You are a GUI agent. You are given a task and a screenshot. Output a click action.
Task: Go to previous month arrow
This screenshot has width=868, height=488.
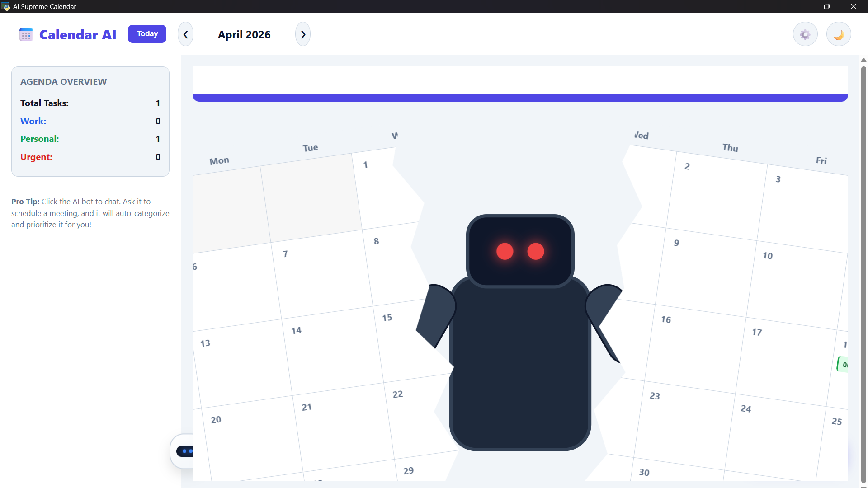click(x=185, y=34)
